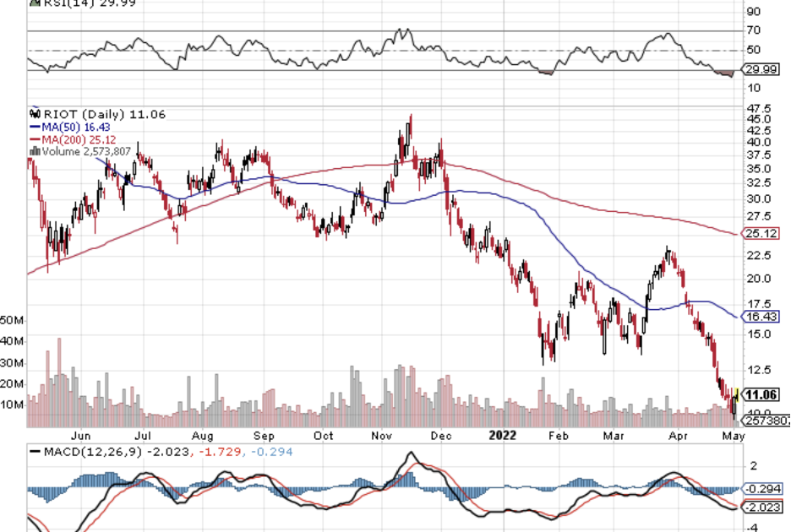Click the volume bars icon in legend
This screenshot has width=791, height=532.
click(x=35, y=151)
